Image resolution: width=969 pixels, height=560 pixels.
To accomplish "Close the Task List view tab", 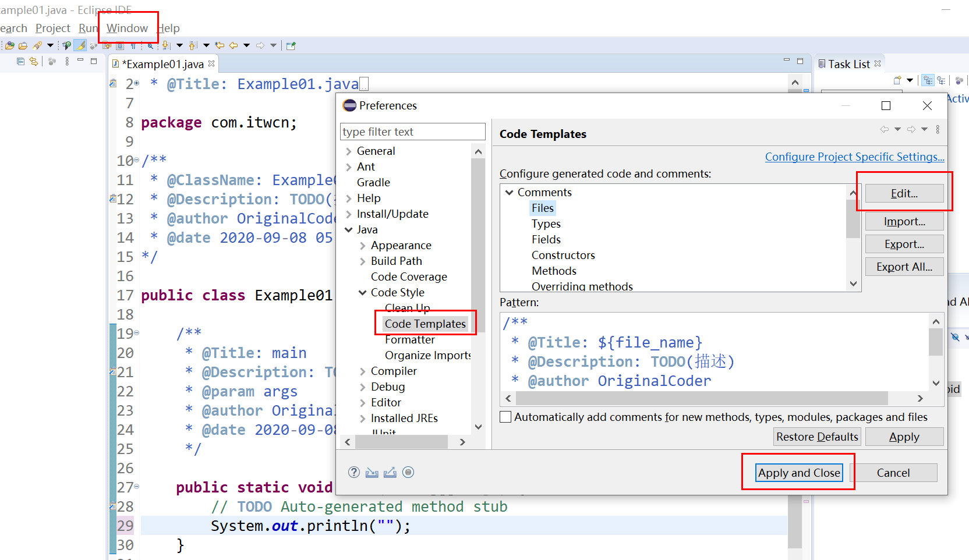I will 878,63.
